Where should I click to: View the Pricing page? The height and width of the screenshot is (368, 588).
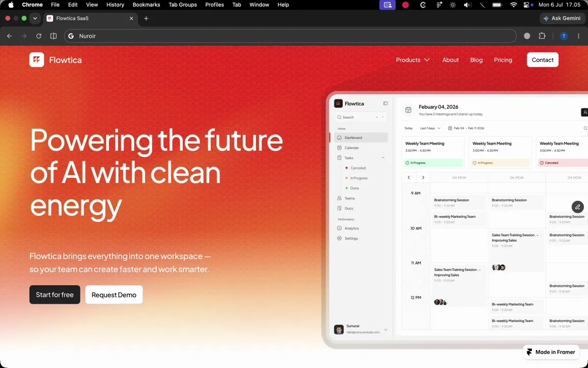pos(503,60)
